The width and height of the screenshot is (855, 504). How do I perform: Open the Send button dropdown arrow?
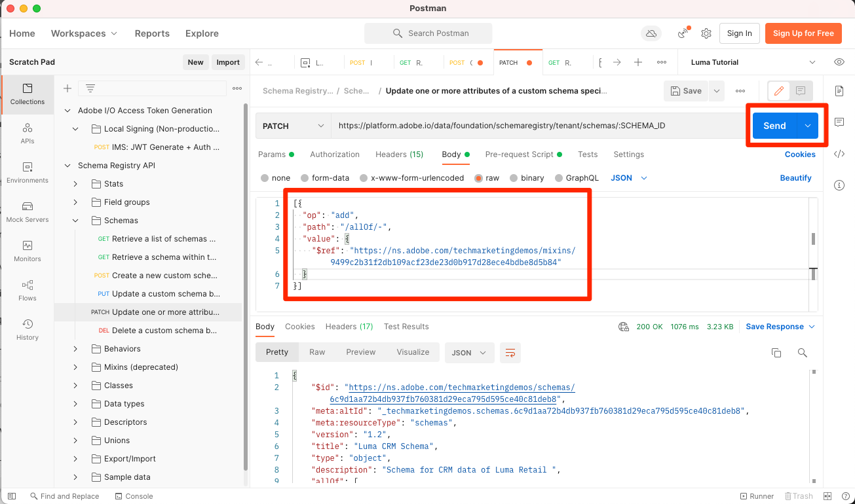[807, 126]
